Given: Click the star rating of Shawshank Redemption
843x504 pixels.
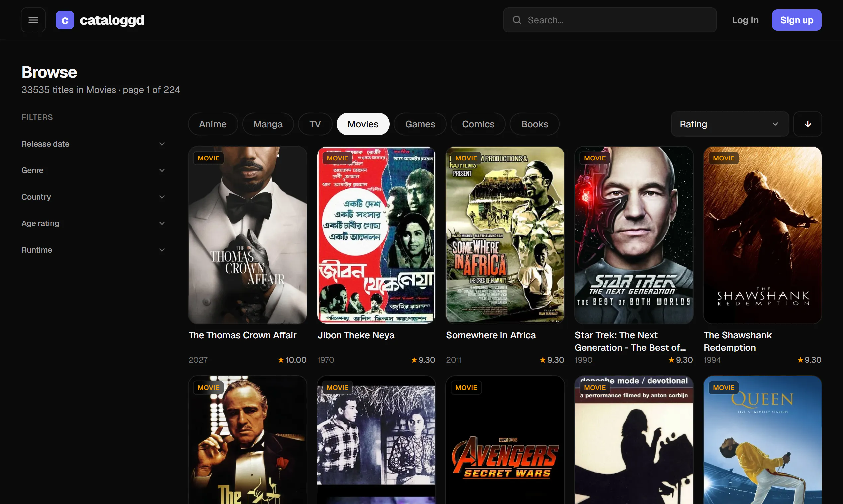Looking at the screenshot, I should [x=809, y=360].
